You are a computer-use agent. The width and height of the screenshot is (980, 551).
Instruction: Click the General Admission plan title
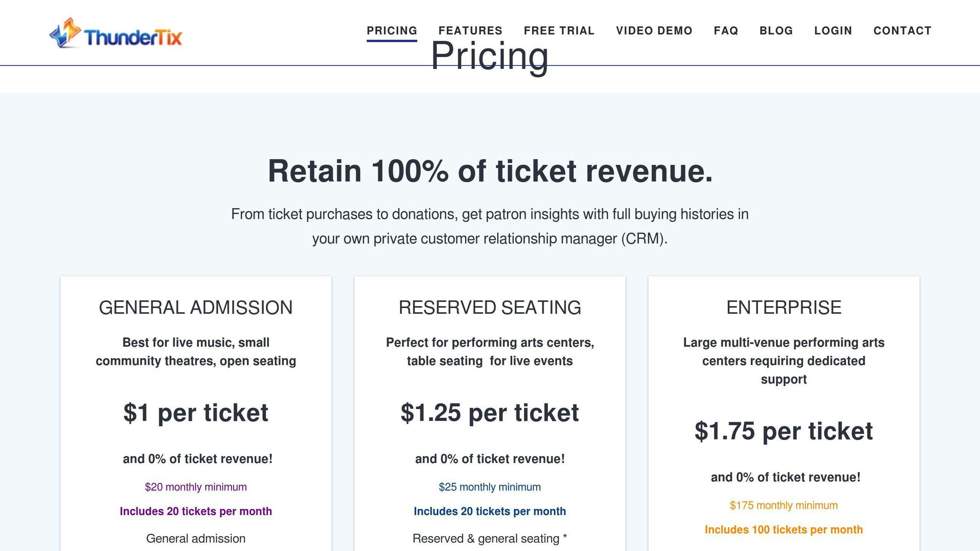click(196, 308)
